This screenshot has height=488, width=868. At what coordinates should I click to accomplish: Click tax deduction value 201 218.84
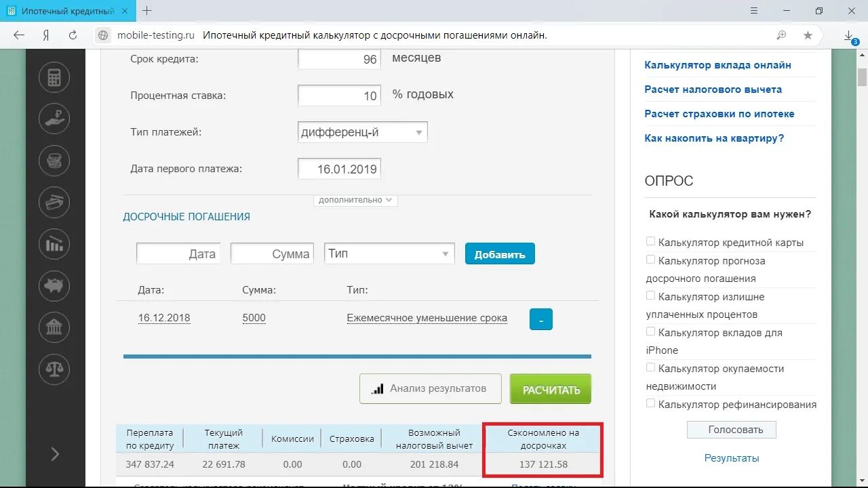point(435,464)
